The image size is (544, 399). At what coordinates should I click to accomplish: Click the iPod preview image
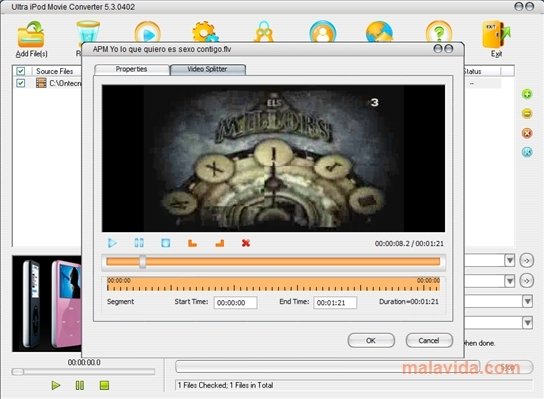[x=47, y=304]
